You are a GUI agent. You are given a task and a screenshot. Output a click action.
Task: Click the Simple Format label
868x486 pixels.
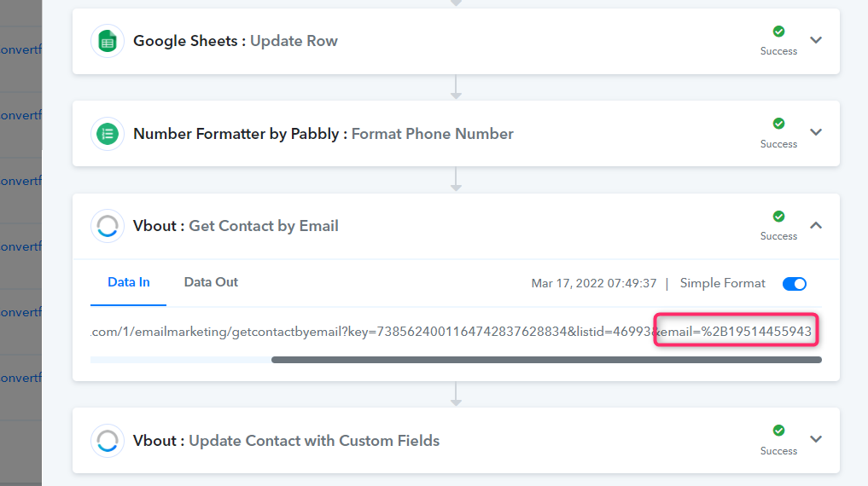[722, 283]
